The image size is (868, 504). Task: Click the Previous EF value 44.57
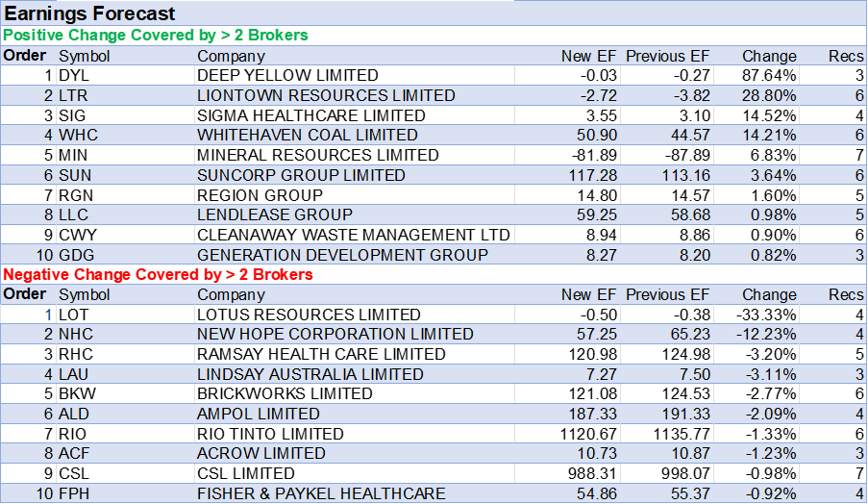click(687, 136)
